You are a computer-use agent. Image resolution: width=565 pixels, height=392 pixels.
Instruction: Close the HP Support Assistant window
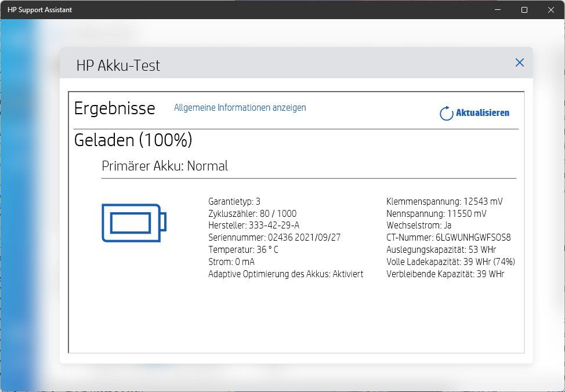click(551, 10)
